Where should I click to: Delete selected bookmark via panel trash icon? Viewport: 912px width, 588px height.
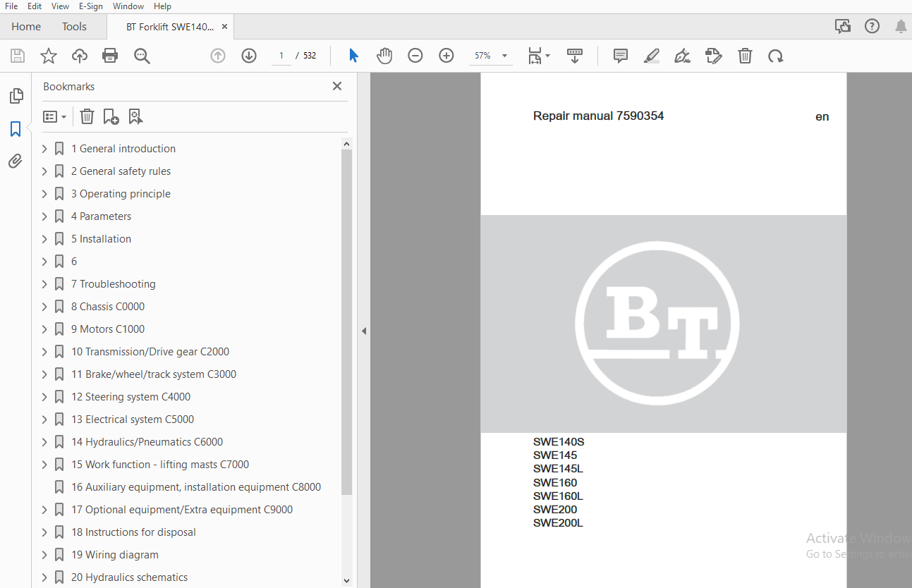click(87, 116)
